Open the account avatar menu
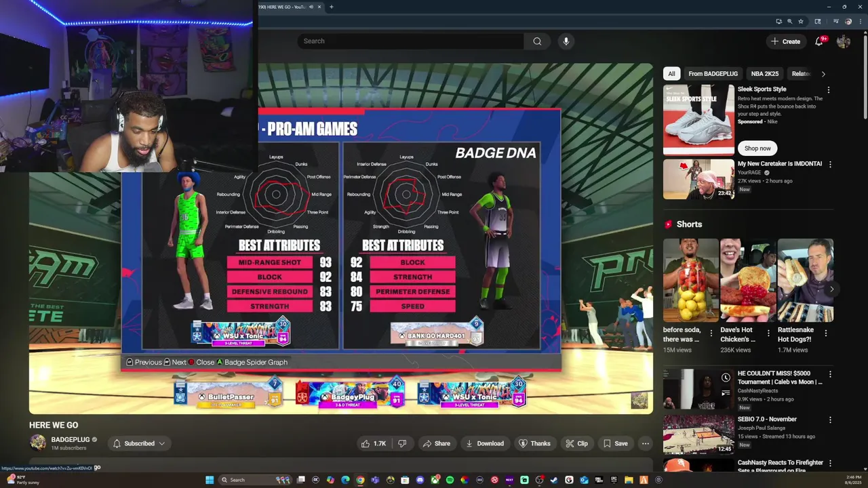This screenshot has width=868, height=488. click(844, 41)
